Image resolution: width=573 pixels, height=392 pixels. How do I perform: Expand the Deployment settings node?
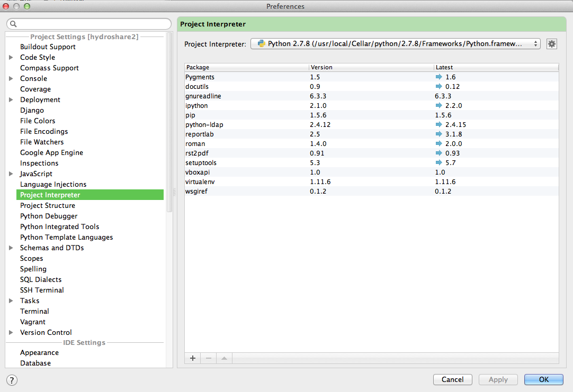pos(11,99)
